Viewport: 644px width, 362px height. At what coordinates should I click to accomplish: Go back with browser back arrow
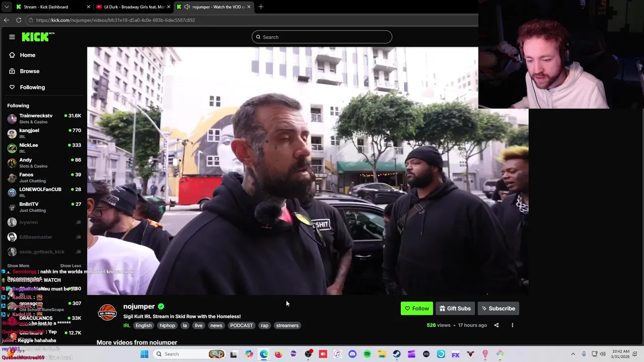click(x=7, y=20)
